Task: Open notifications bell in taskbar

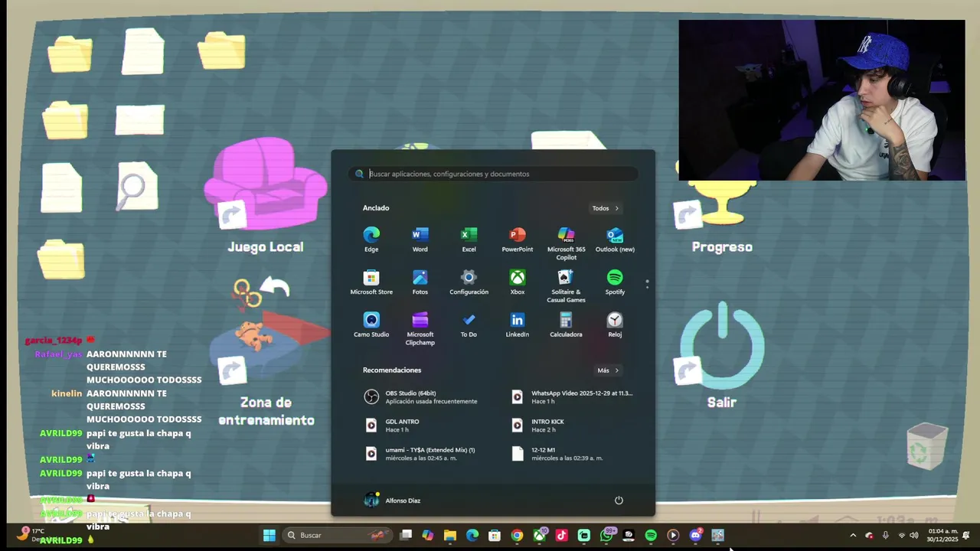Action: 966,536
